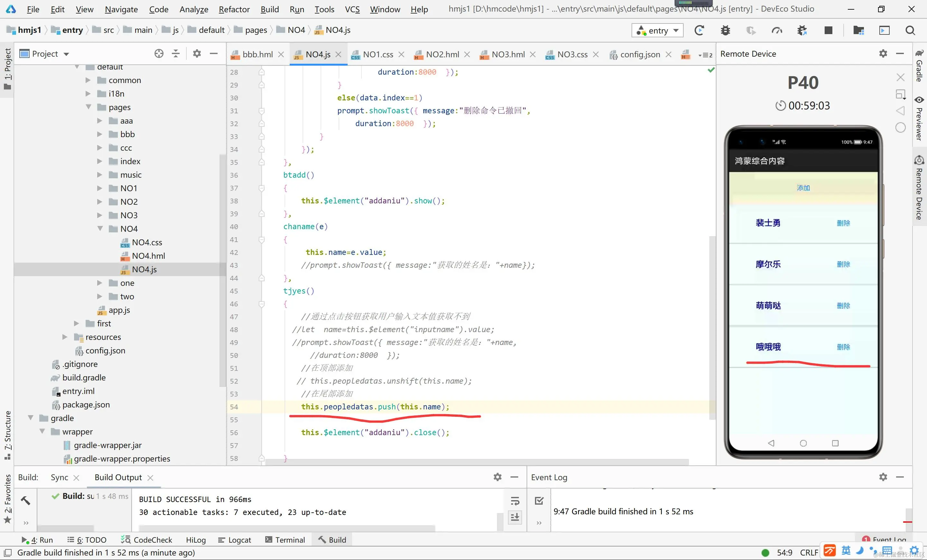Open the entry run configuration dropdown
Image resolution: width=927 pixels, height=560 pixels.
coord(657,31)
